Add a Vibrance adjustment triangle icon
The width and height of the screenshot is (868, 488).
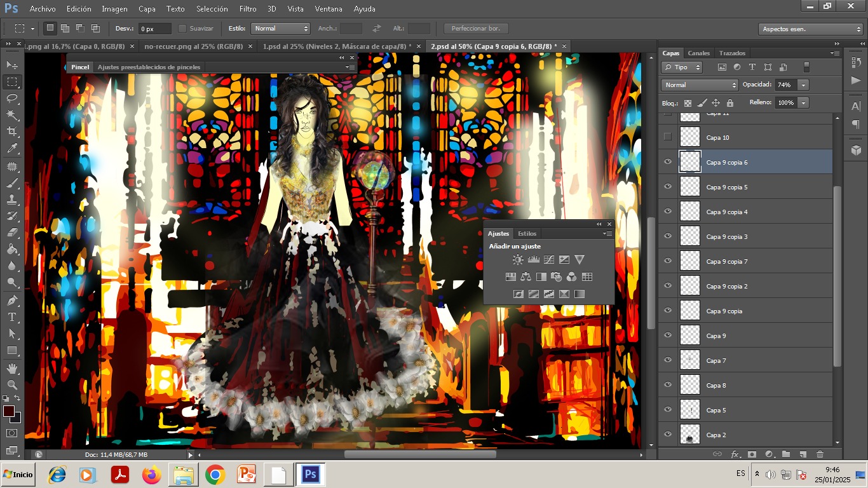pyautogui.click(x=580, y=259)
